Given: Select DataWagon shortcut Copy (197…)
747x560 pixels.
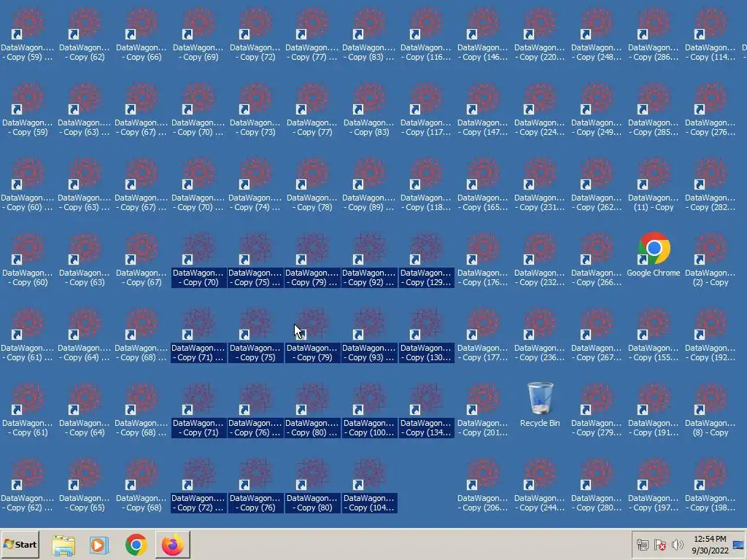Looking at the screenshot, I should [x=654, y=485].
